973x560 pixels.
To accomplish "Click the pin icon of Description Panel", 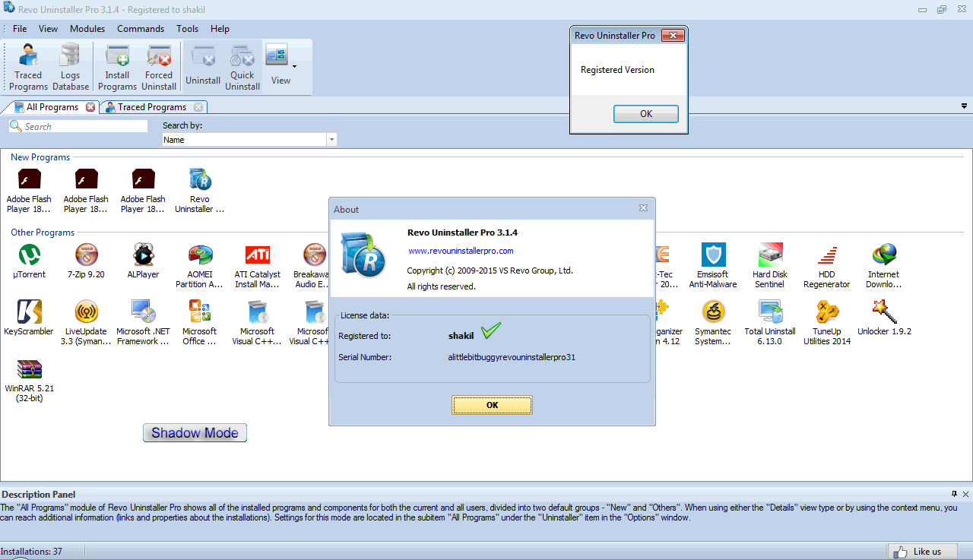I will pyautogui.click(x=954, y=494).
